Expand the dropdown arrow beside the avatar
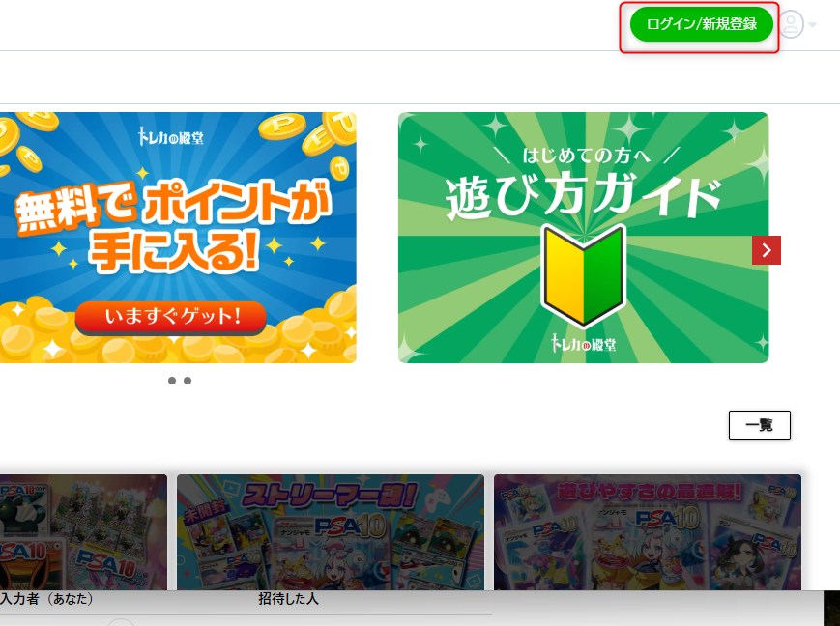The image size is (840, 626). pos(813,24)
